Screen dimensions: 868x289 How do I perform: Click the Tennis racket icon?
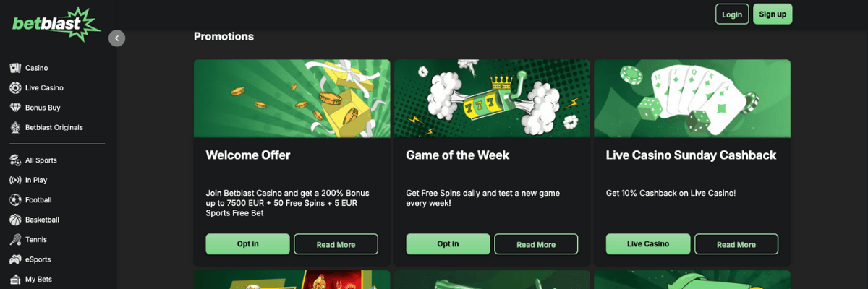(x=15, y=239)
